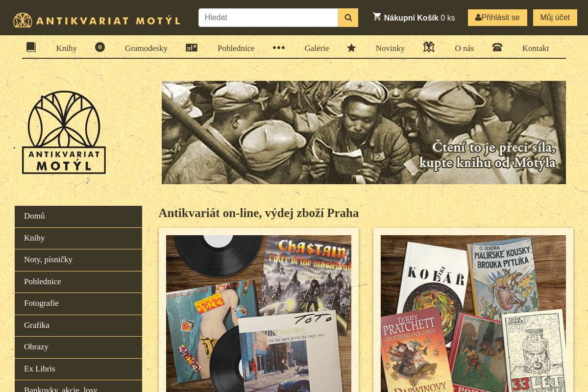Viewport: 588px width, 392px height.
Task: Click the Přihlásit se button
Action: click(x=497, y=18)
